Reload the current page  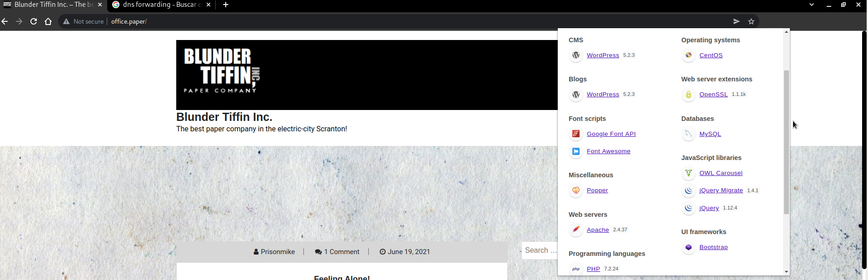(34, 21)
